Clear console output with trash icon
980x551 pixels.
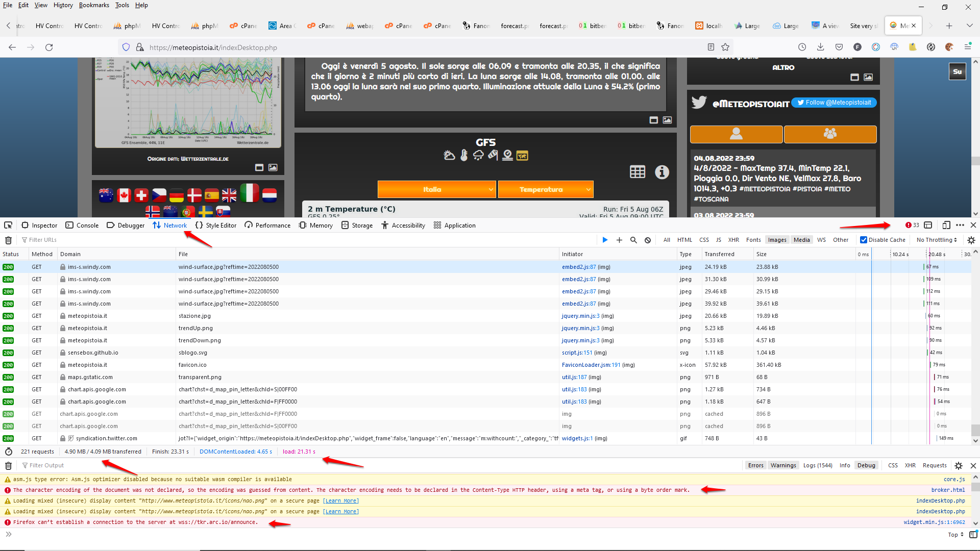pos(8,465)
